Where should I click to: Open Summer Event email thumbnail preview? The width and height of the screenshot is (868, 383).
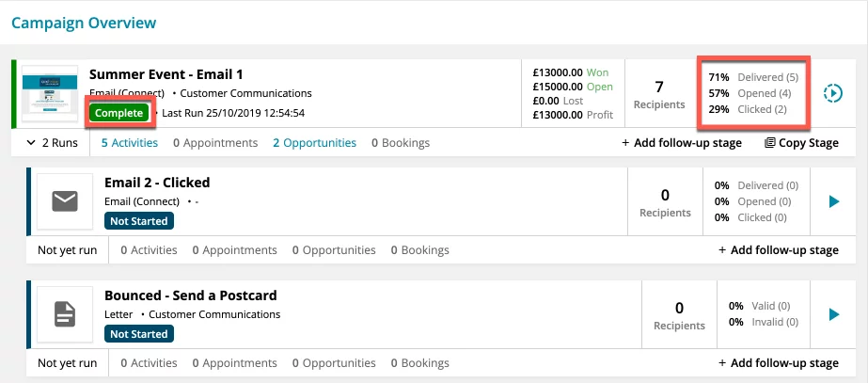pos(50,93)
